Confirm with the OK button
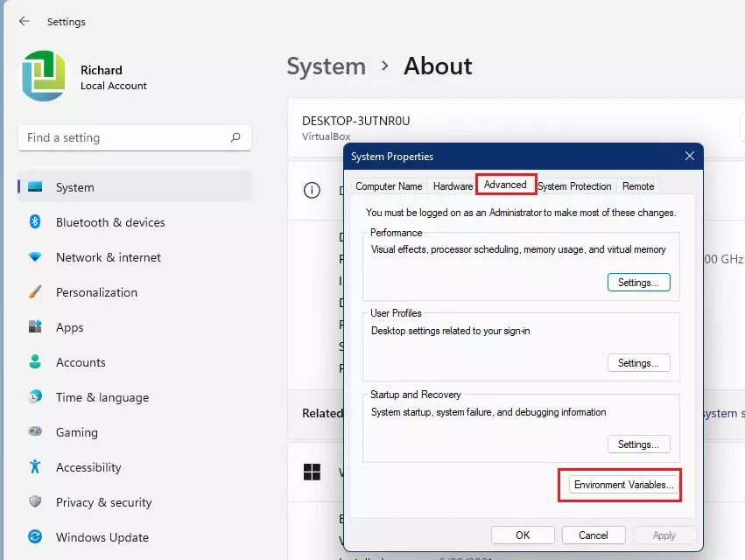The width and height of the screenshot is (745, 560). click(523, 535)
